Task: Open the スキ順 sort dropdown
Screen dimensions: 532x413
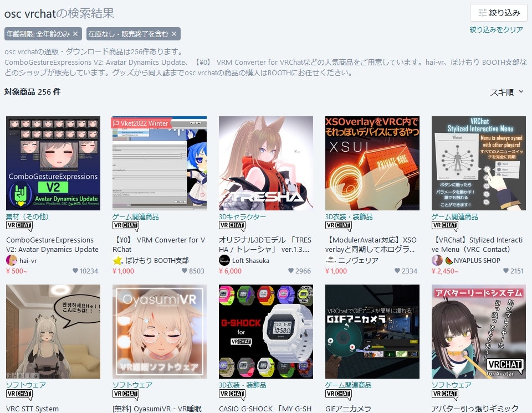Action: (x=507, y=92)
